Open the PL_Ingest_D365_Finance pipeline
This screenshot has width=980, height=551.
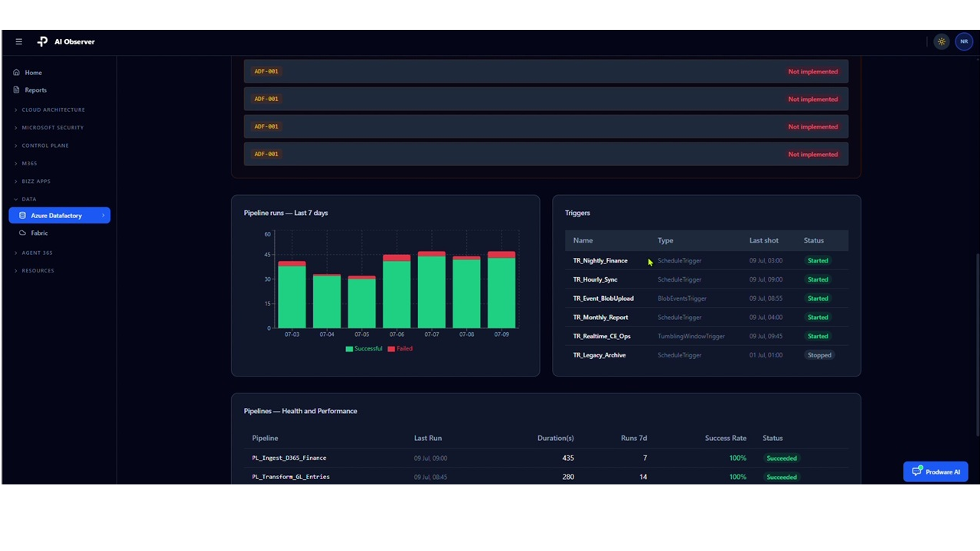(x=289, y=458)
